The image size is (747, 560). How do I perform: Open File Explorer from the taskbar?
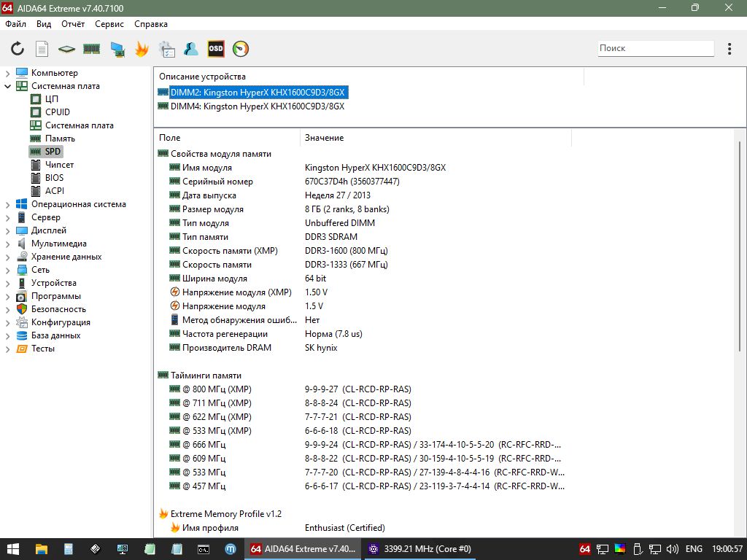coord(42,549)
